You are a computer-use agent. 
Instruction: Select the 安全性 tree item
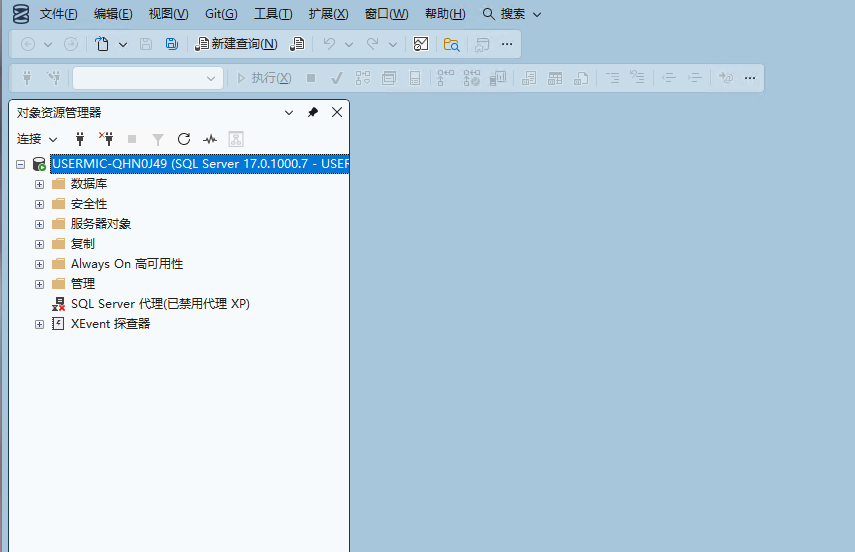click(89, 204)
